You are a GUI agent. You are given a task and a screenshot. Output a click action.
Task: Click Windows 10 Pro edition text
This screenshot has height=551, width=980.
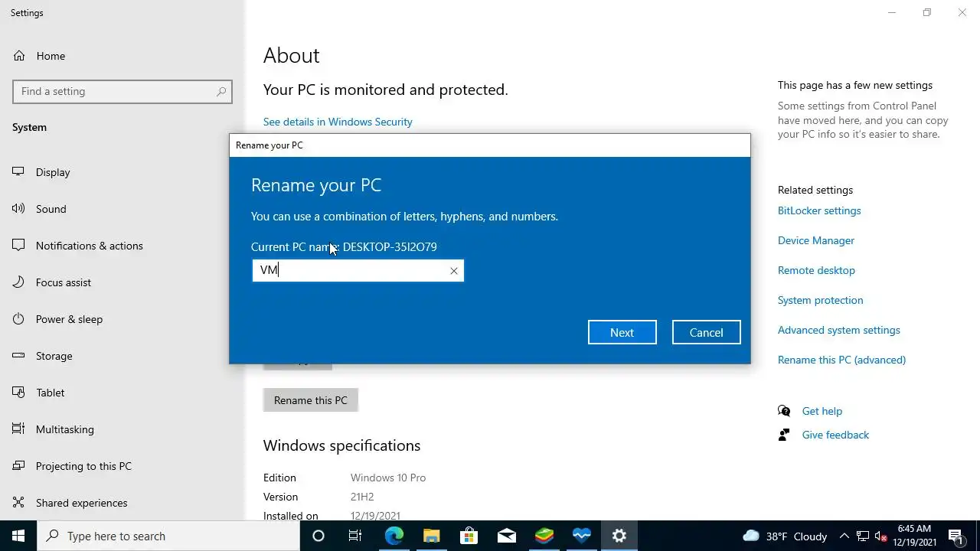click(x=388, y=478)
